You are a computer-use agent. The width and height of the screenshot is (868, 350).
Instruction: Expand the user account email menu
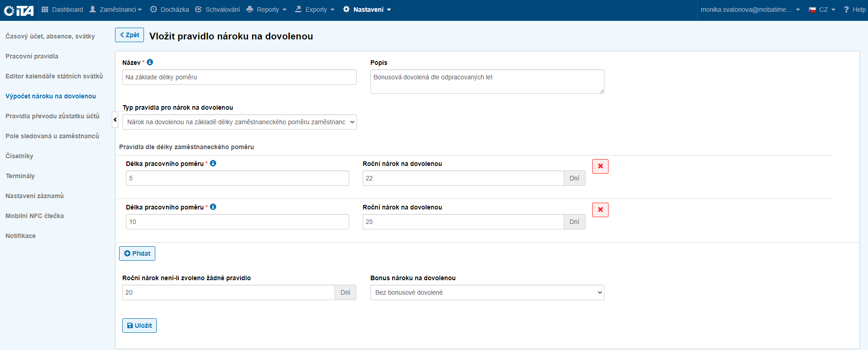(x=750, y=10)
